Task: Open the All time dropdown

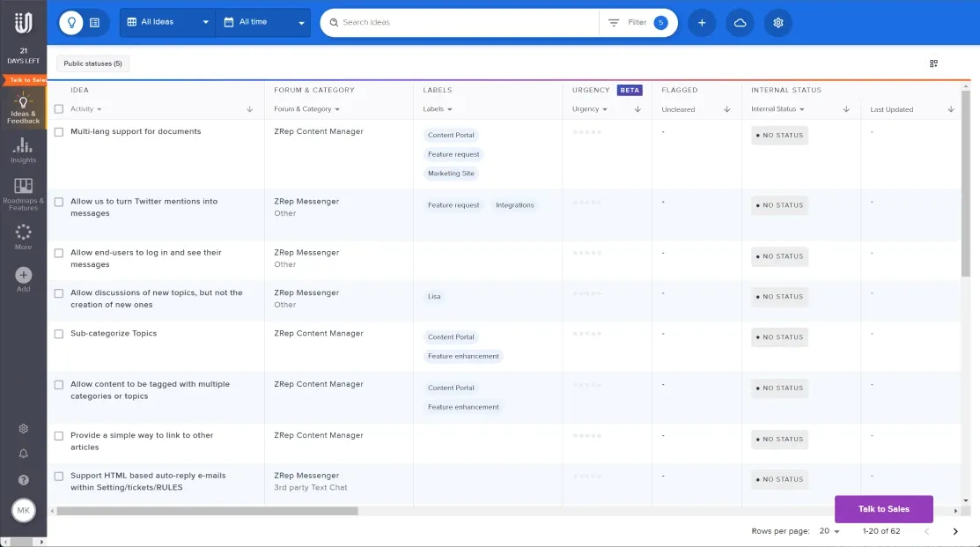Action: coord(263,23)
